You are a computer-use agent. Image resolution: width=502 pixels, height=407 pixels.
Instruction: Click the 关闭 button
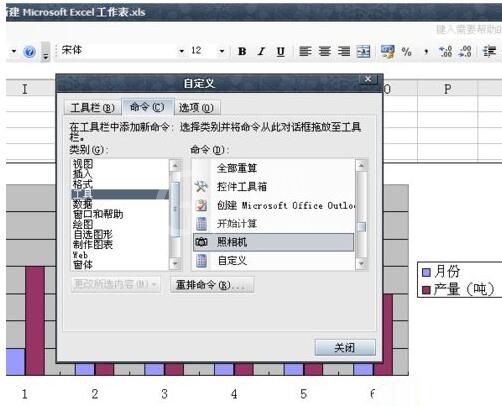pyautogui.click(x=345, y=348)
